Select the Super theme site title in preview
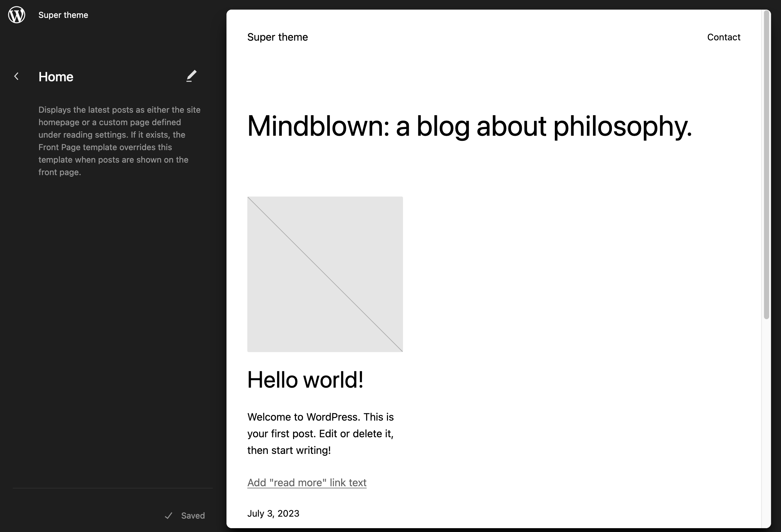This screenshot has width=781, height=532. tap(277, 37)
